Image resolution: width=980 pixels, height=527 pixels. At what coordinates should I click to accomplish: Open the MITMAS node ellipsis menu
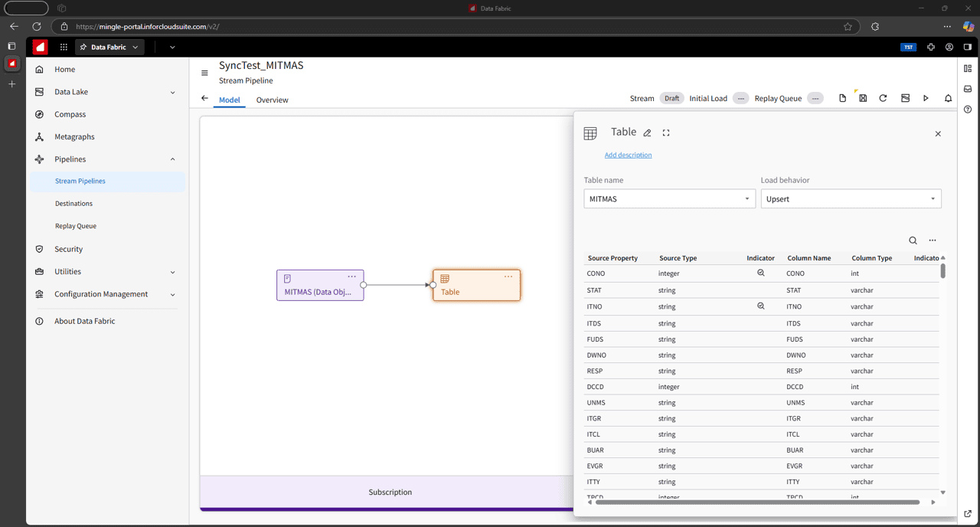click(x=351, y=277)
